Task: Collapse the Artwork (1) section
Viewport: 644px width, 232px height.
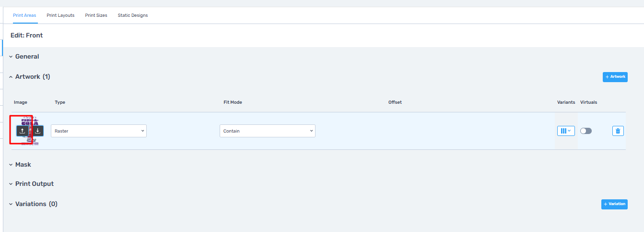Action: coord(32,77)
